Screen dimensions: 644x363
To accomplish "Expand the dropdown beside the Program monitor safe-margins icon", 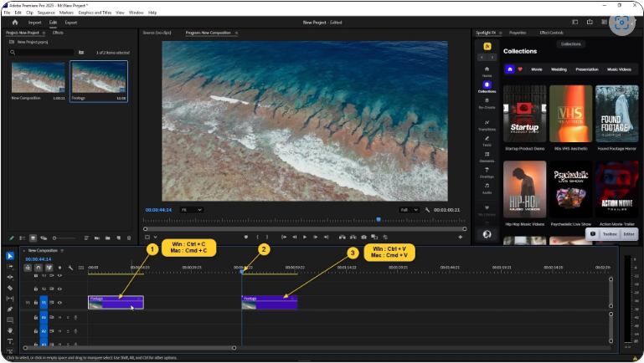I will [x=155, y=237].
